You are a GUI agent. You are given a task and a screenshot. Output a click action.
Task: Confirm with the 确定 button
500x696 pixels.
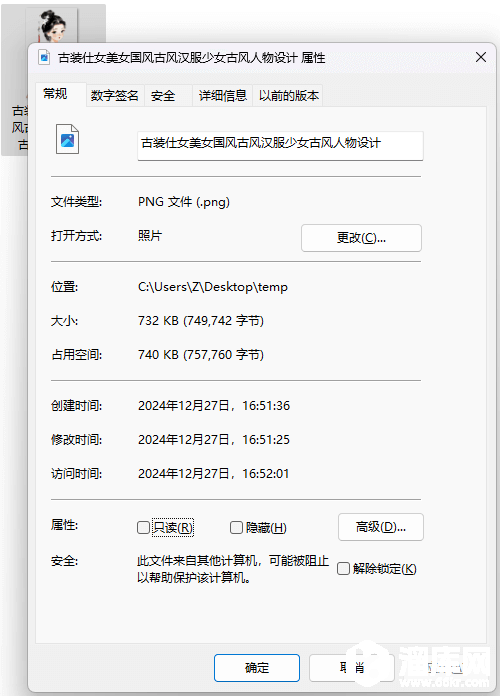click(257, 668)
